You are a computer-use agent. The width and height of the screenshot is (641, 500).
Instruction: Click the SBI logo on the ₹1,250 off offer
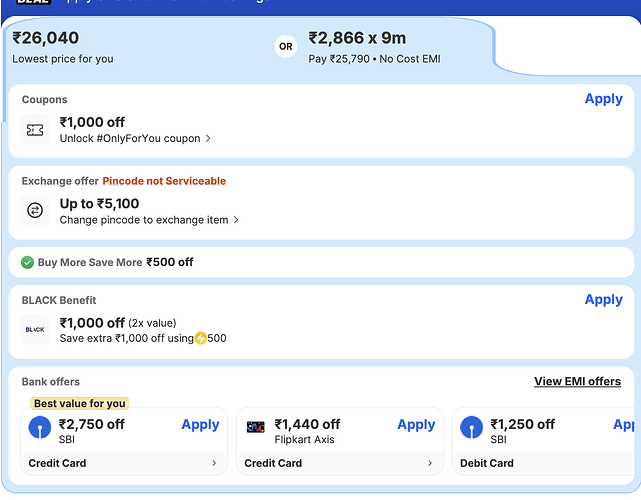point(471,429)
